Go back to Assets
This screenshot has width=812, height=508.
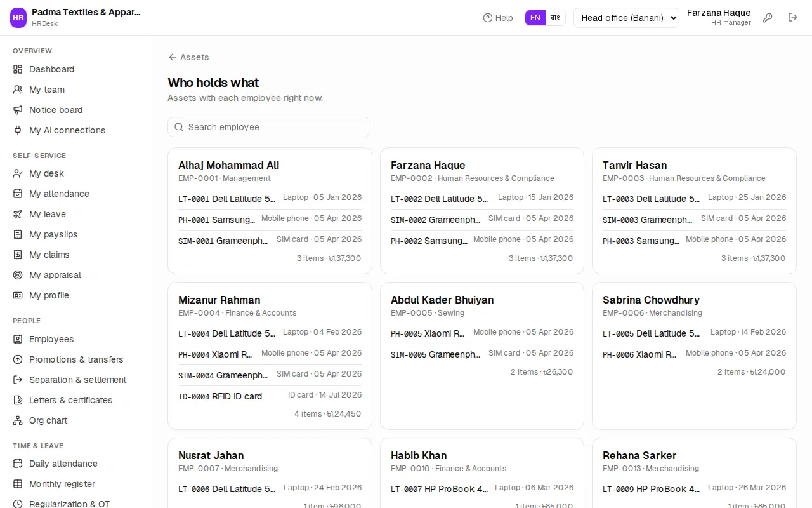click(188, 57)
